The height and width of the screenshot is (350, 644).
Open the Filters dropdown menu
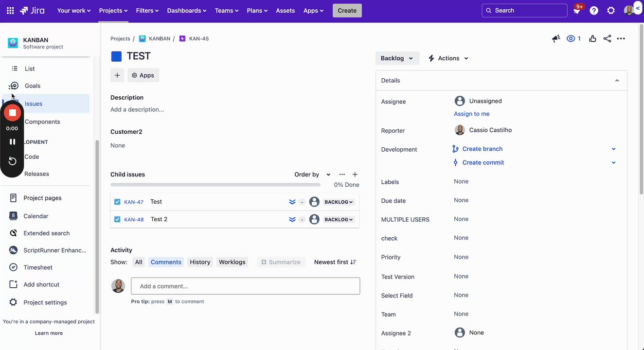147,10
